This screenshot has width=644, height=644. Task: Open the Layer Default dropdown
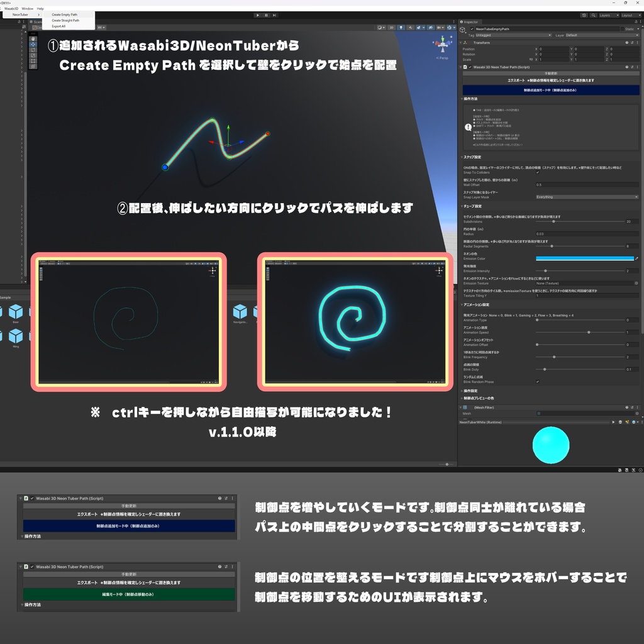pyautogui.click(x=602, y=35)
